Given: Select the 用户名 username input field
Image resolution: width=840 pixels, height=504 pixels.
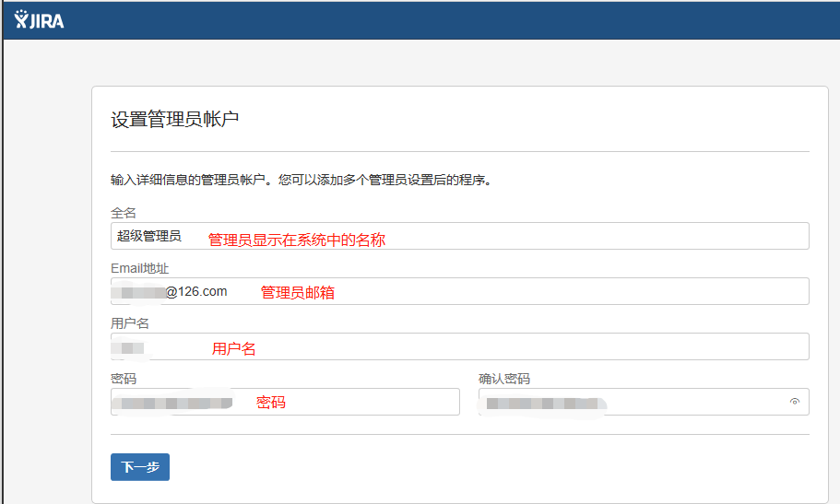Looking at the screenshot, I should click(459, 346).
